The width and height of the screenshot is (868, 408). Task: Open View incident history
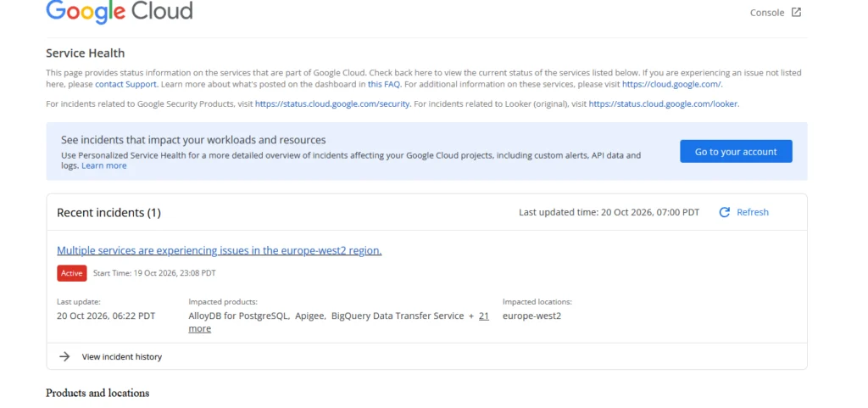(122, 356)
